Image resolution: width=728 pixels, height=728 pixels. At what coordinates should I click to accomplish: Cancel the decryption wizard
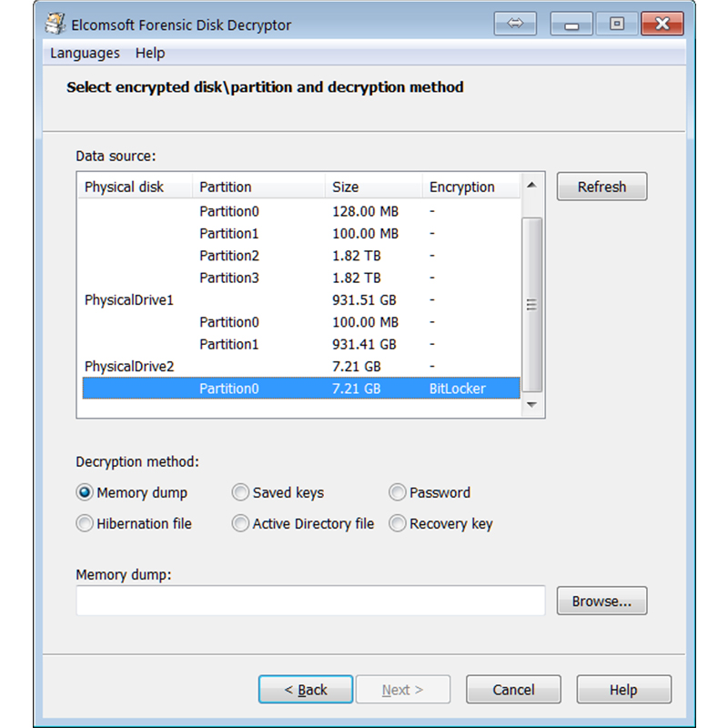[513, 690]
